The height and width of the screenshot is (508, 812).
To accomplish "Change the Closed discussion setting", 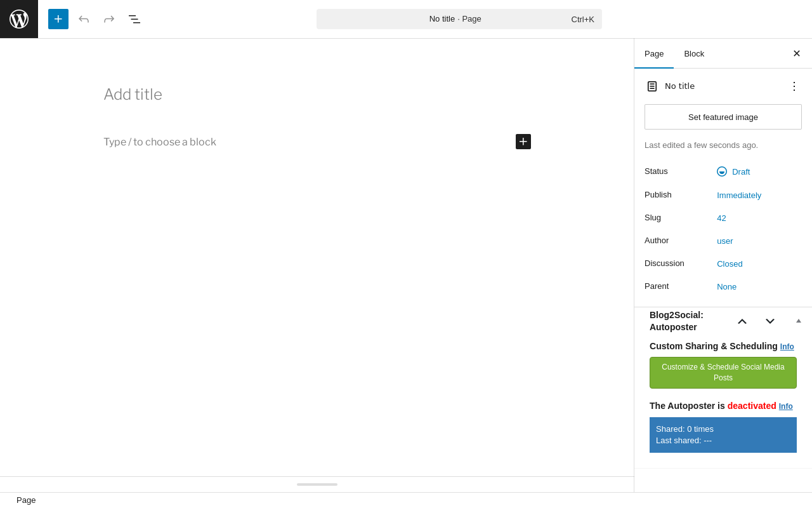I will [x=730, y=264].
